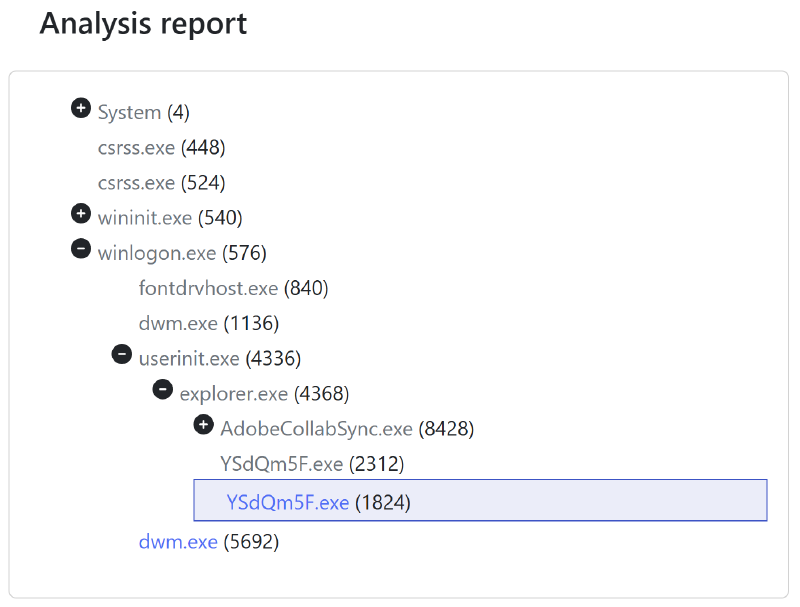Expand the System (4) node
The height and width of the screenshot is (607, 800).
[x=81, y=108]
